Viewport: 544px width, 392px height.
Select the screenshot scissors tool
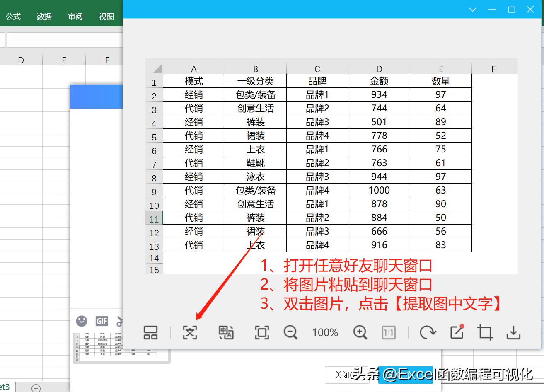[120, 321]
